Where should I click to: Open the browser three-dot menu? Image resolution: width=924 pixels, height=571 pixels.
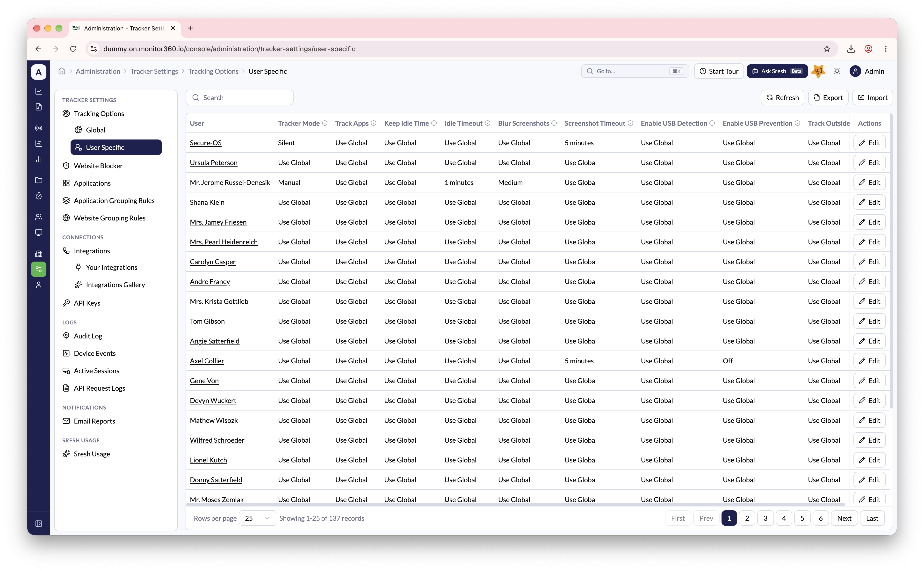click(x=886, y=49)
